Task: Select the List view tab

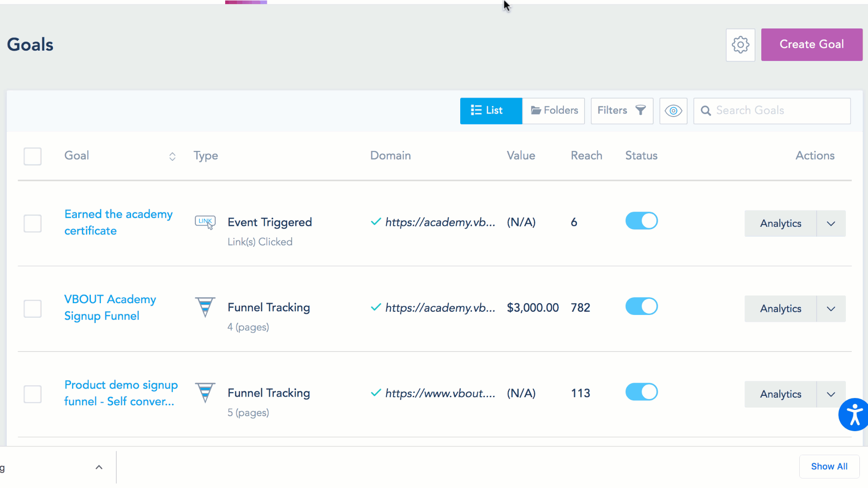Action: click(x=491, y=111)
